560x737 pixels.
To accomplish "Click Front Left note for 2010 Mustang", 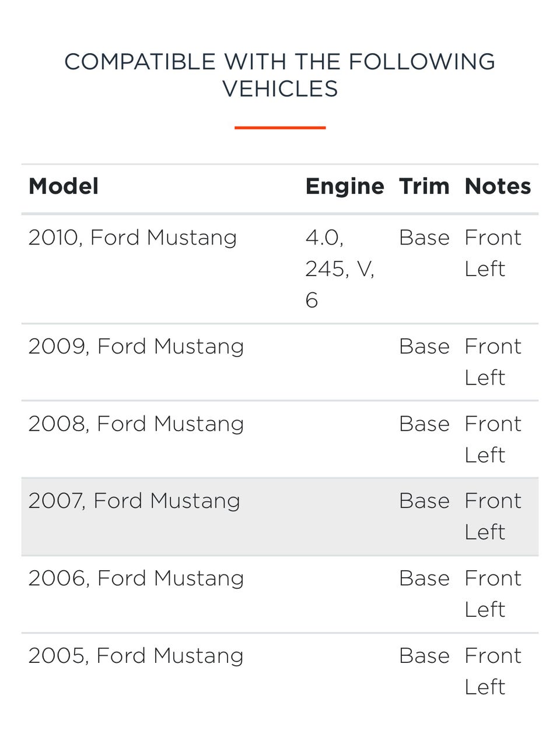I will coord(492,253).
